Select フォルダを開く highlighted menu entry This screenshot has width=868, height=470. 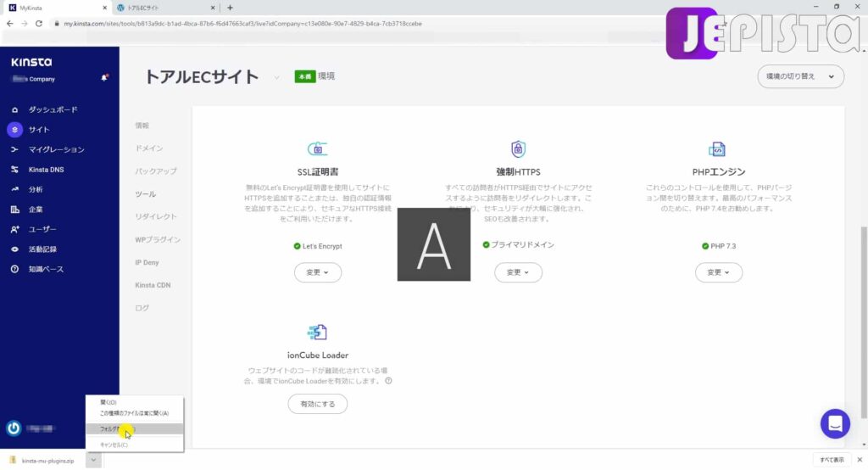(x=135, y=429)
